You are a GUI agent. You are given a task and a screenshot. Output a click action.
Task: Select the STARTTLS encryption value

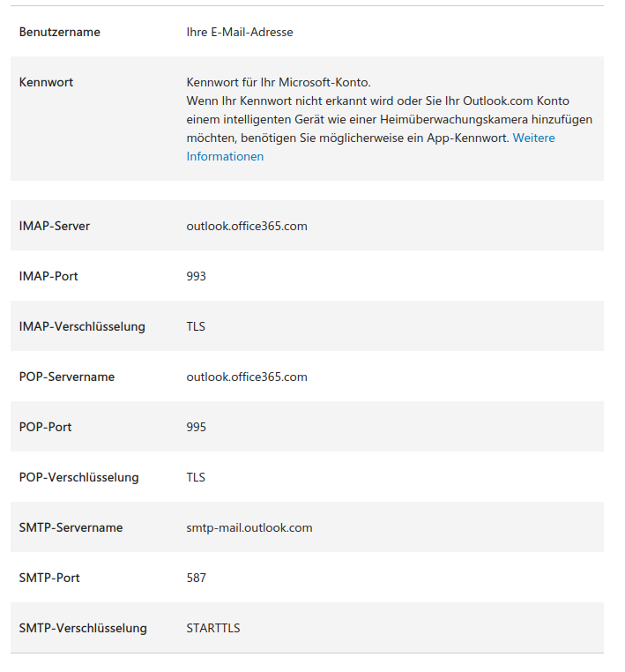(213, 628)
